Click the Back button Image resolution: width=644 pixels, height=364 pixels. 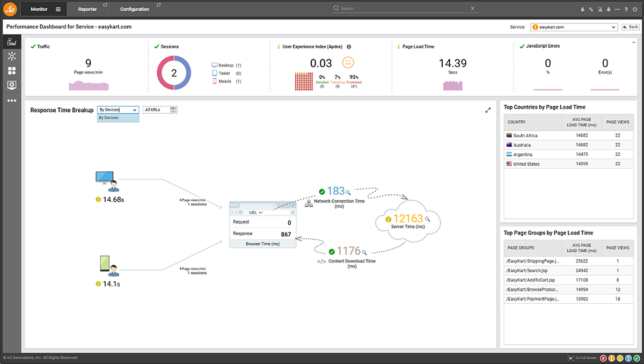630,27
